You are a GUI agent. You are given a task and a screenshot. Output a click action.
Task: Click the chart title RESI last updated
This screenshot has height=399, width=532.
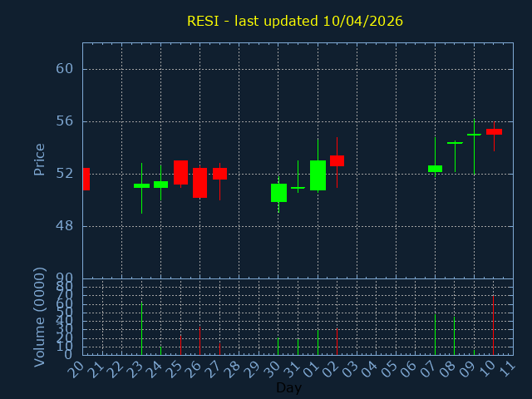(x=294, y=22)
